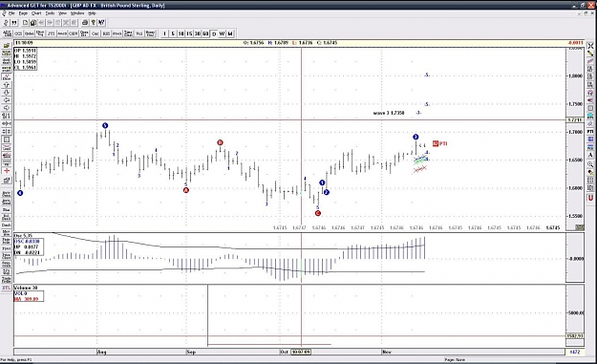This screenshot has height=364, width=597.
Task: Click the red crosshair plus icon
Action: pyautogui.click(x=7, y=171)
